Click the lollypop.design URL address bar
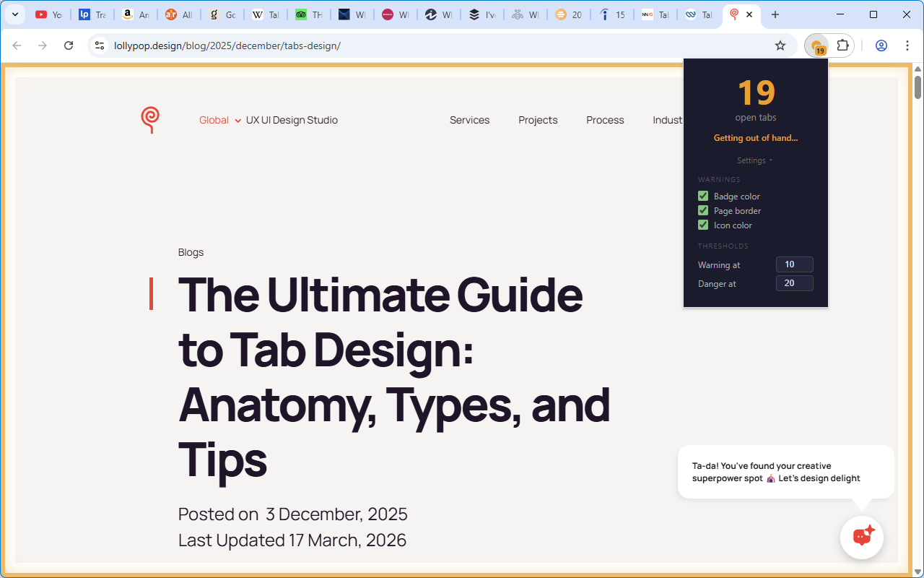924x578 pixels. click(227, 46)
